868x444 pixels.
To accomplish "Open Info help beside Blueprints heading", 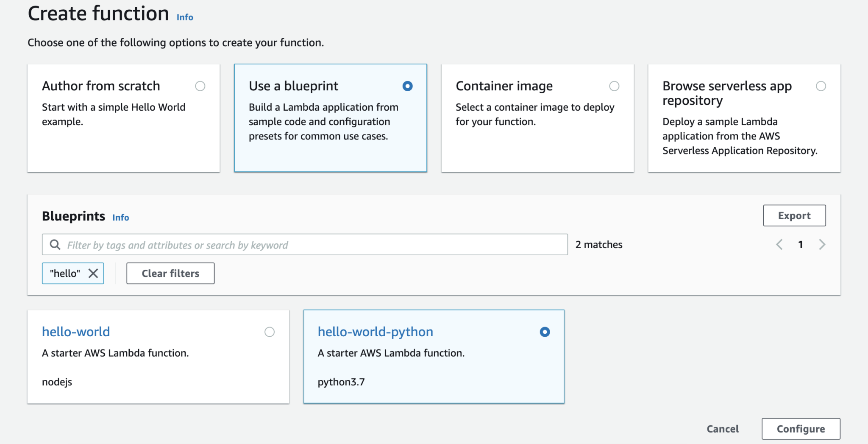I will pyautogui.click(x=120, y=217).
